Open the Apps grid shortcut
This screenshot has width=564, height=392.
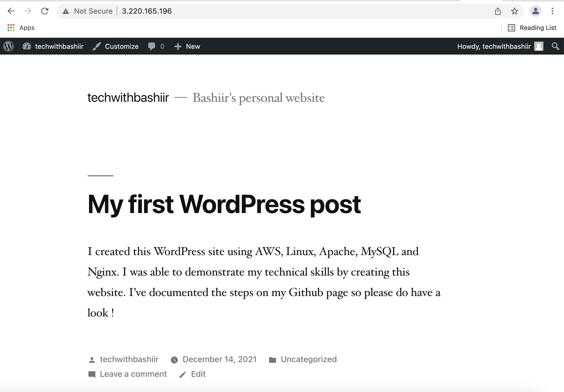point(21,28)
